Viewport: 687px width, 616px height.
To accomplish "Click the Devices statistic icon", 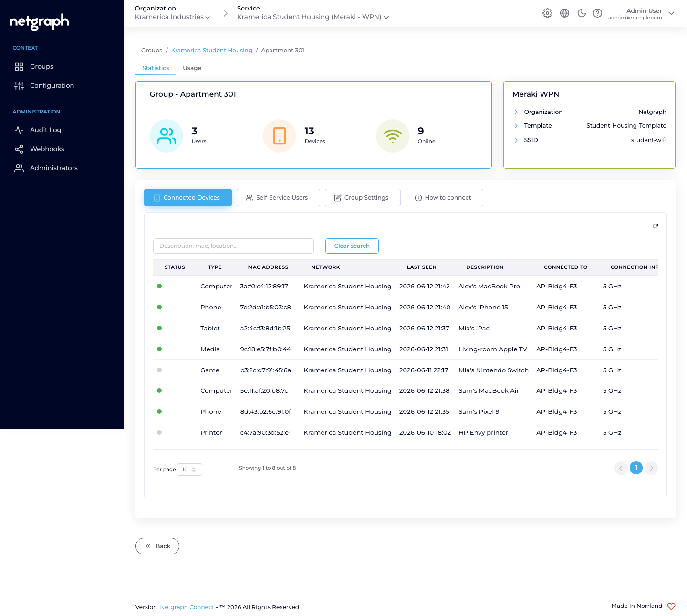I will (x=280, y=136).
